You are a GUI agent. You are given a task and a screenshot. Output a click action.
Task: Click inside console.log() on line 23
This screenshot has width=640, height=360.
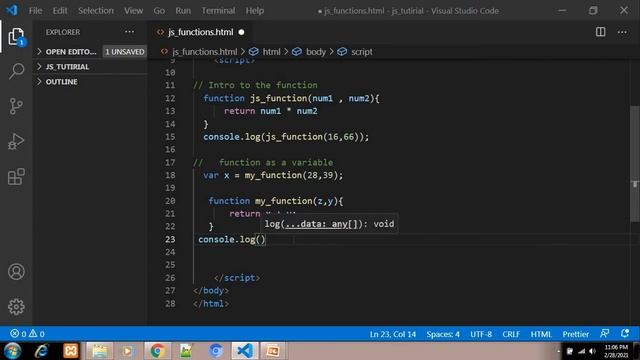(260, 239)
